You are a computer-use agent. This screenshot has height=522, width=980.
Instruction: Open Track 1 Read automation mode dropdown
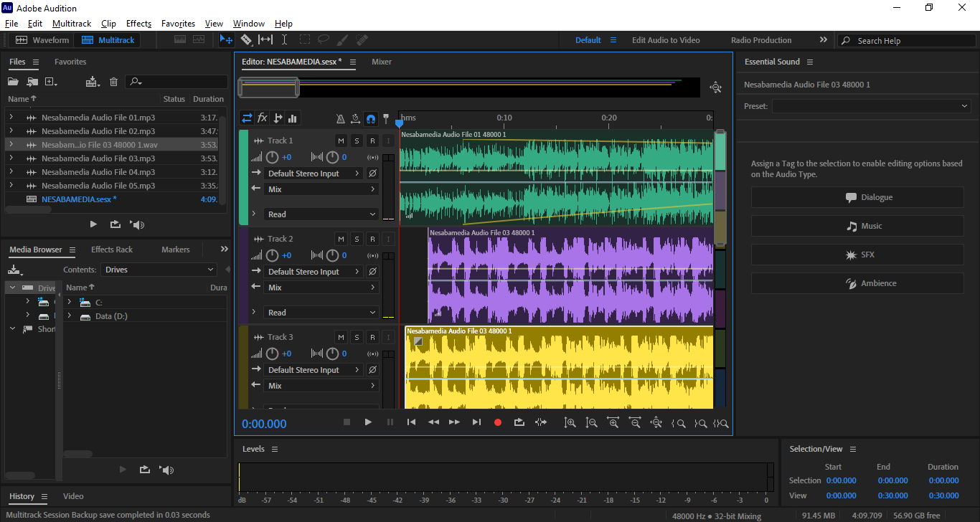coord(321,214)
